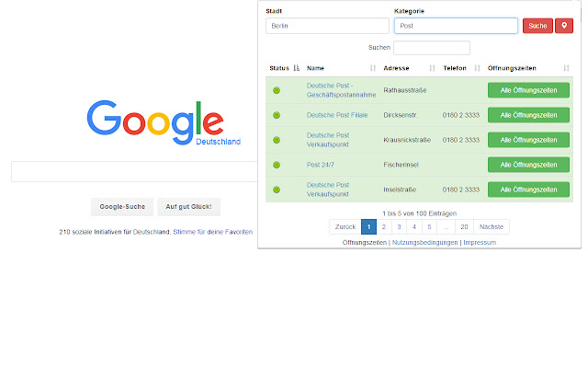The image size is (588, 368).
Task: Jump to pagination page 20
Action: pyautogui.click(x=464, y=227)
